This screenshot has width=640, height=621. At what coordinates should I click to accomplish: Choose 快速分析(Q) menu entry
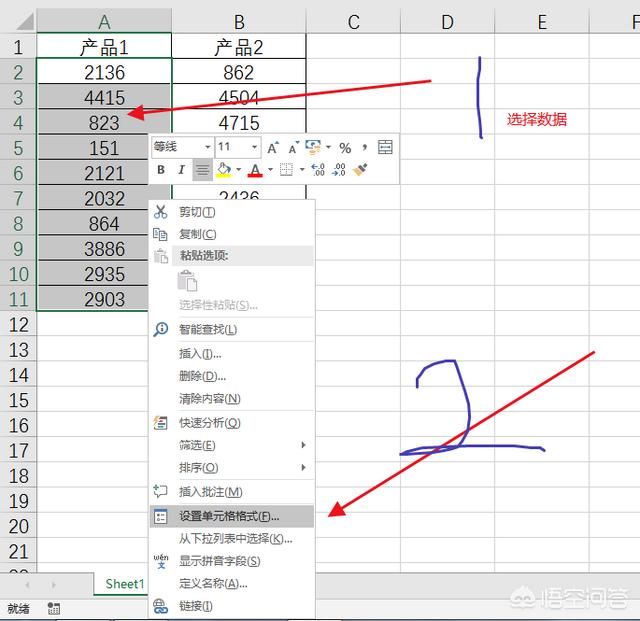click(x=232, y=423)
